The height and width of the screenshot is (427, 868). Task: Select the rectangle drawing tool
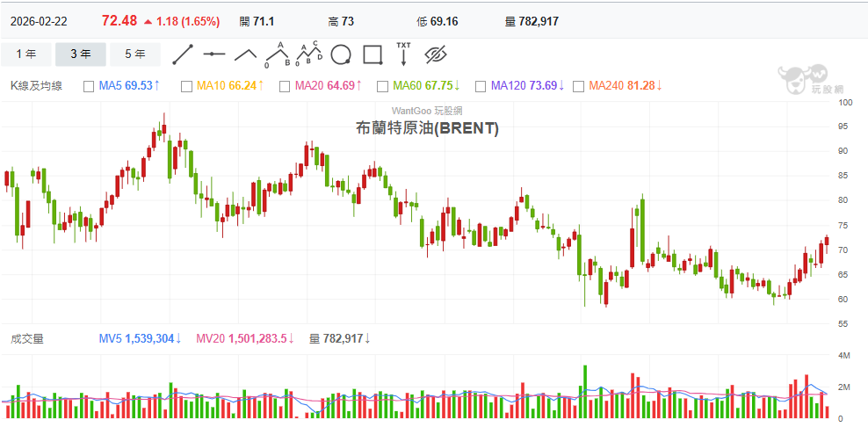click(x=373, y=54)
